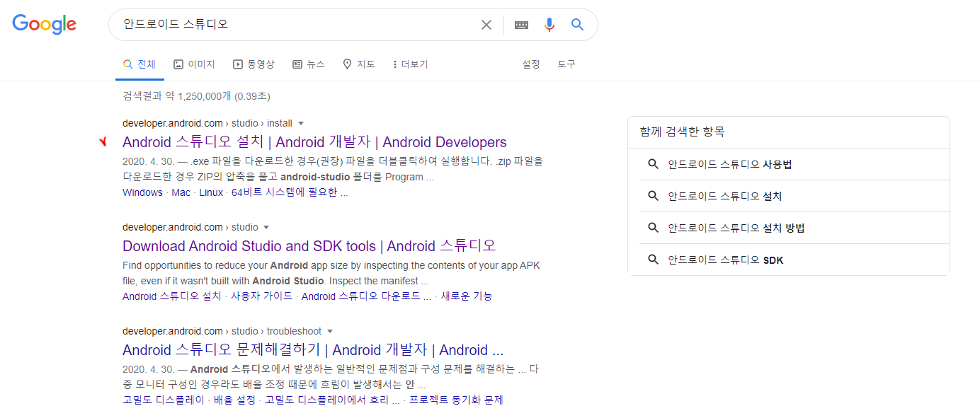
Task: Submit search with magnifier icon
Action: point(578,25)
